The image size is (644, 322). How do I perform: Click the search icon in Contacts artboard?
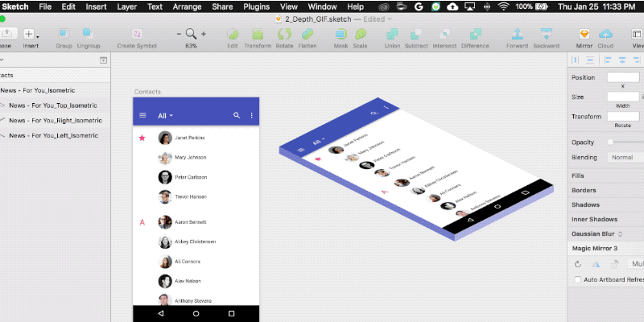click(x=237, y=115)
